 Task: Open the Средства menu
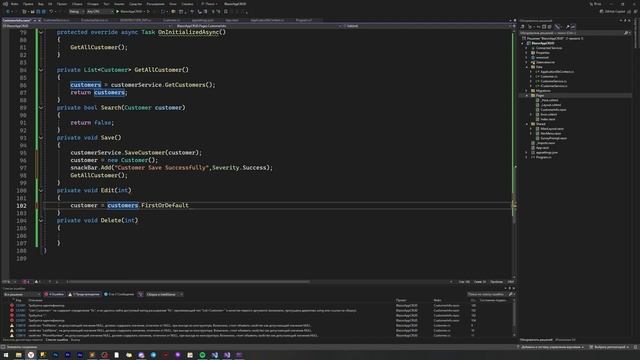pos(136,4)
